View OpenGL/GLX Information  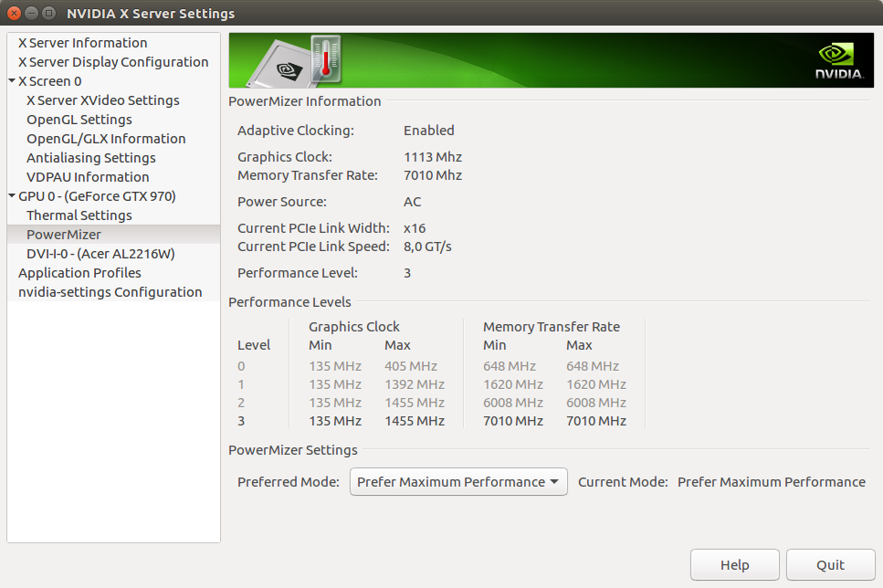click(106, 138)
